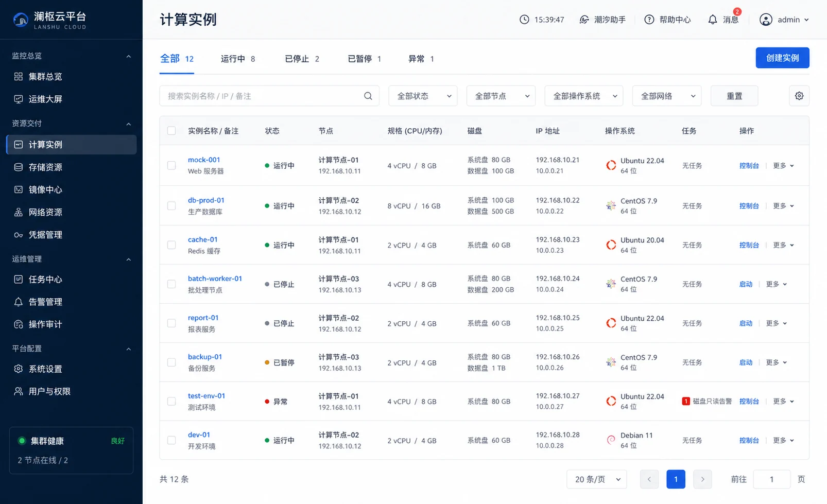Switch to the 异常 1 tab

[x=421, y=59]
